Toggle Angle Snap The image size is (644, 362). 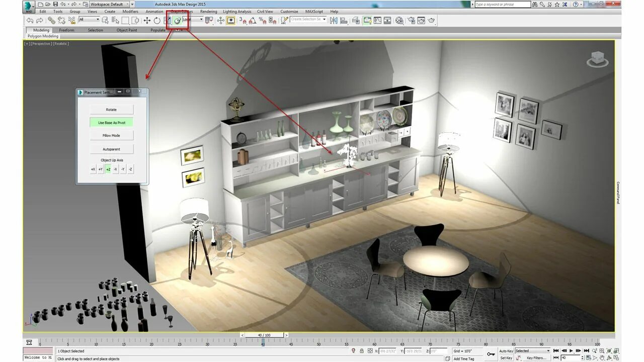(x=252, y=21)
